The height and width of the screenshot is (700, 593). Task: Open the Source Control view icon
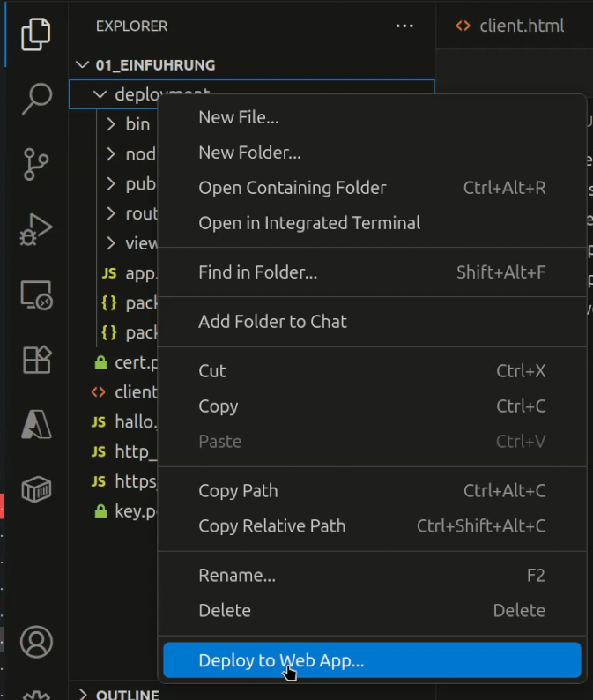36,164
